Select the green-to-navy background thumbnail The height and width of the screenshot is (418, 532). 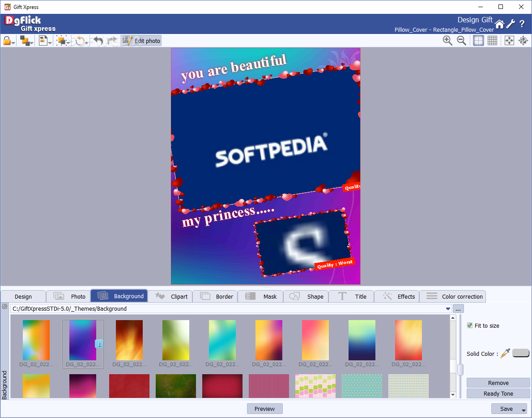click(x=362, y=340)
